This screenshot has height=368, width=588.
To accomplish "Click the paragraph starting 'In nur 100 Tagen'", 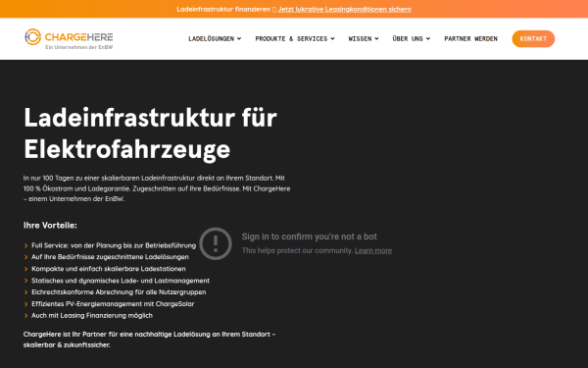I will pyautogui.click(x=157, y=188).
